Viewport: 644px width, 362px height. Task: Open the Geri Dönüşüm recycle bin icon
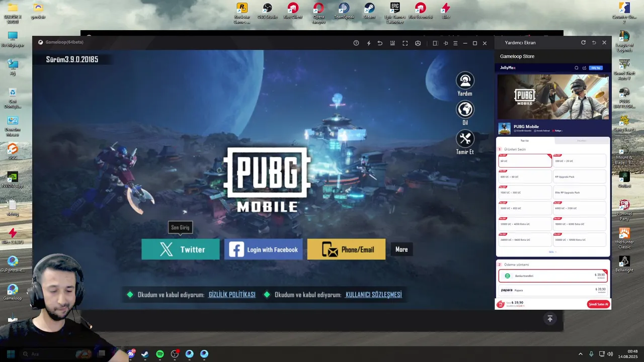click(13, 98)
